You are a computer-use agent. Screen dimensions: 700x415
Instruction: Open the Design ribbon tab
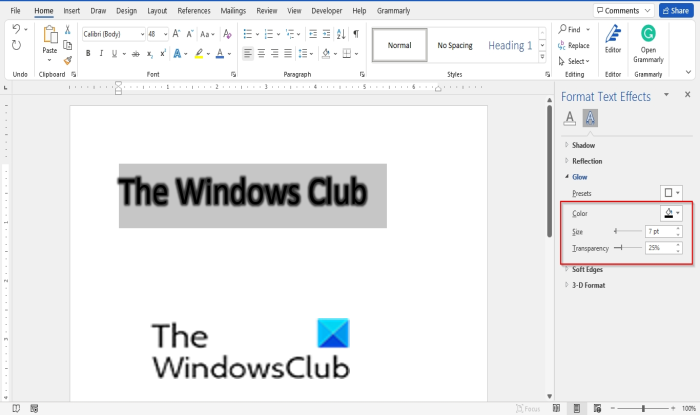click(x=126, y=11)
